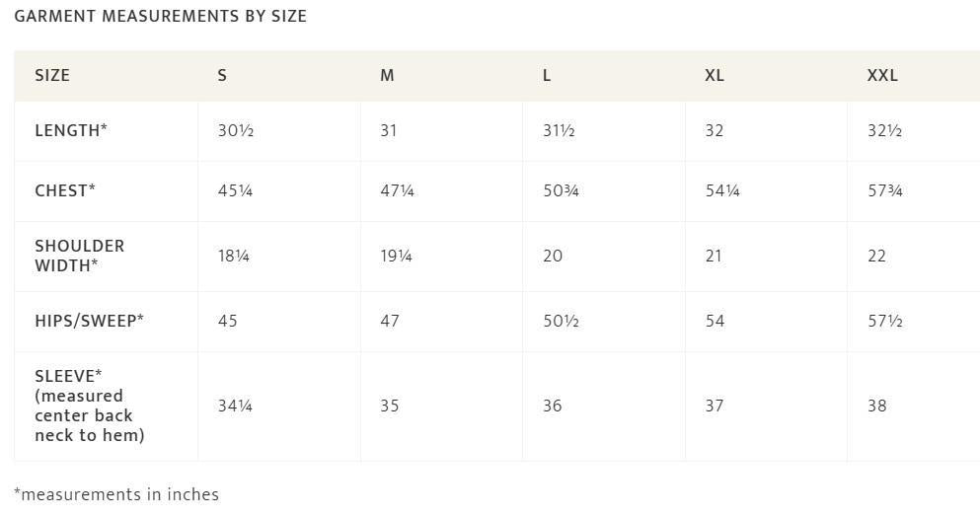Click the 54 hips/sweep value for XL
The width and height of the screenshot is (980, 518).
click(x=715, y=321)
